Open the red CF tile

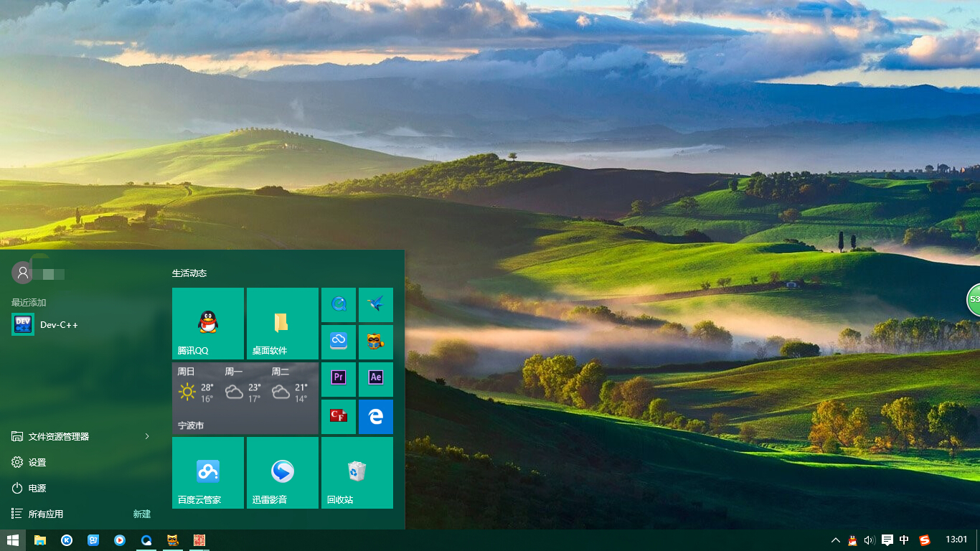(x=339, y=417)
